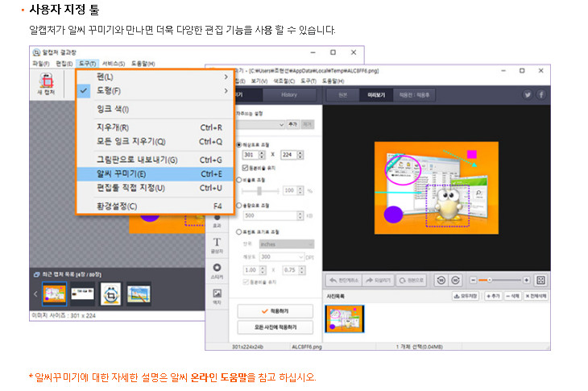Click the 삭제 delete photo button
Screen dimensions: 588x391
pyautogui.click(x=512, y=296)
